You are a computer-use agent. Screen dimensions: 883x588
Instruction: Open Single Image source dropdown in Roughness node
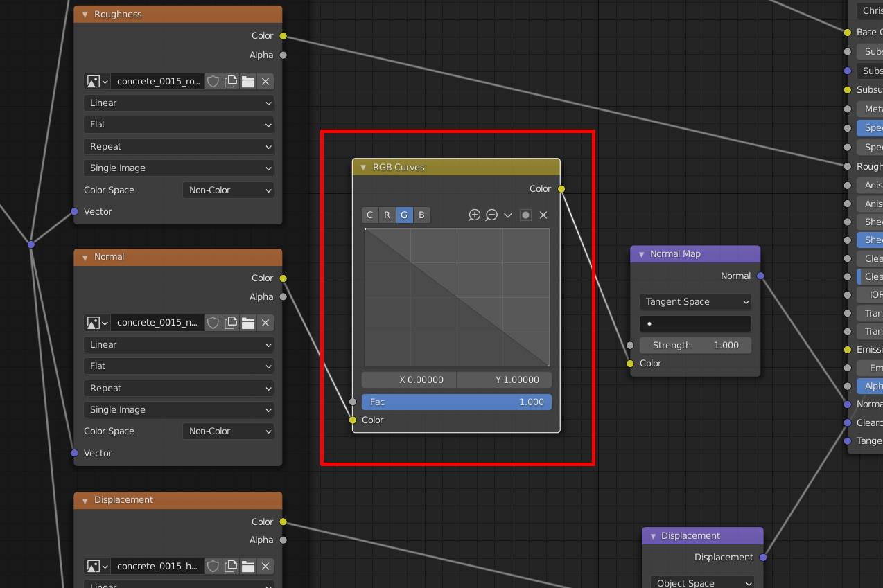(179, 168)
